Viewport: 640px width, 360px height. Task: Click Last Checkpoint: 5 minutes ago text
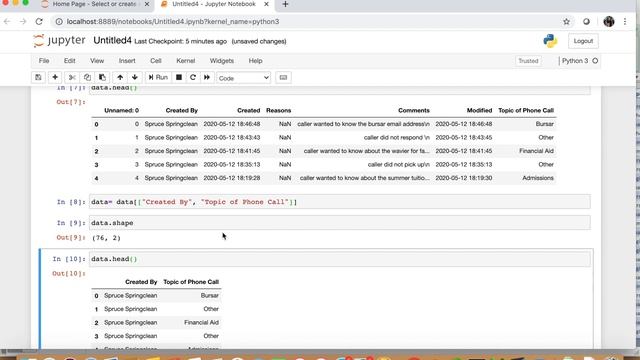pyautogui.click(x=180, y=41)
